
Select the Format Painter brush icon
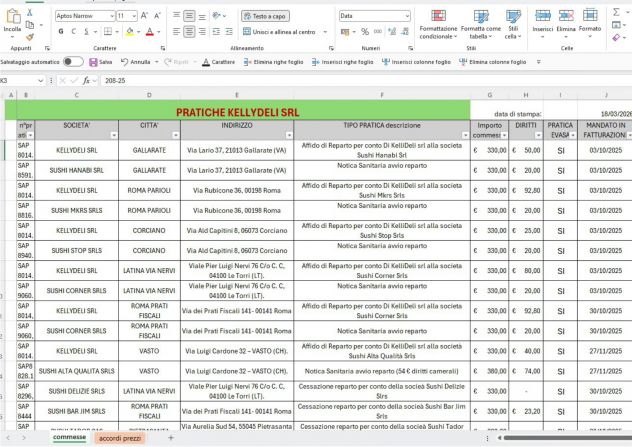tap(29, 37)
